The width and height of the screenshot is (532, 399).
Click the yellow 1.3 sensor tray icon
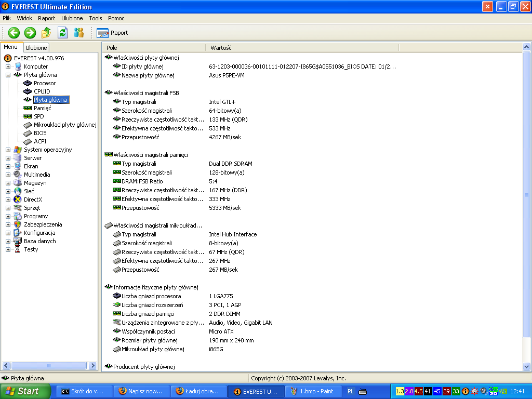(400, 392)
